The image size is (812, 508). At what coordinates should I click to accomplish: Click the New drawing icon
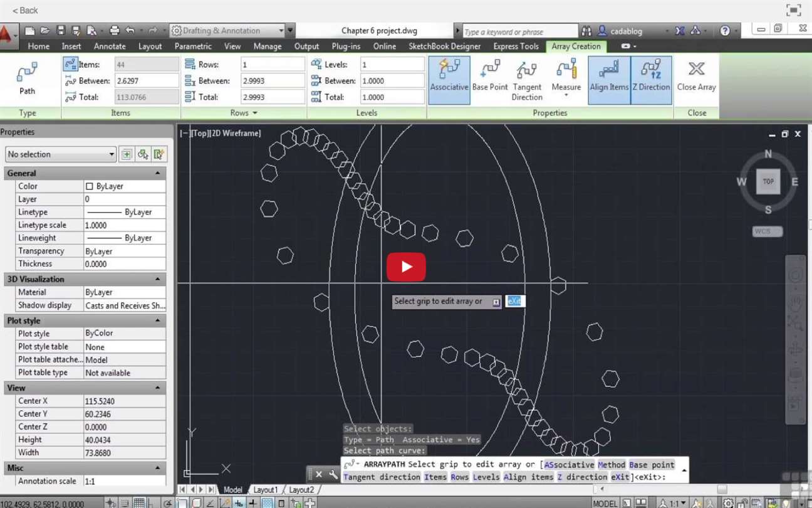point(29,30)
